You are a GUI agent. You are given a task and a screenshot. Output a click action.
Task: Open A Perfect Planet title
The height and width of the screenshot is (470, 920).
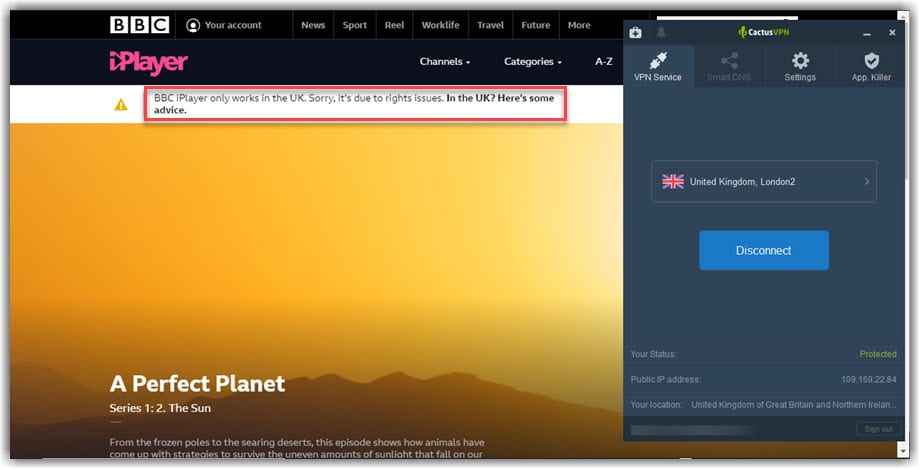pos(197,384)
